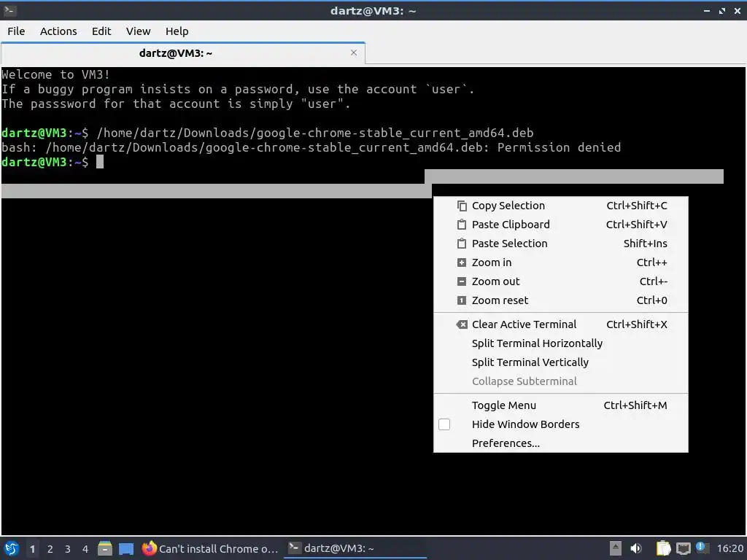747x560 pixels.
Task: Select Zoom reset menu entry
Action: tap(561, 300)
